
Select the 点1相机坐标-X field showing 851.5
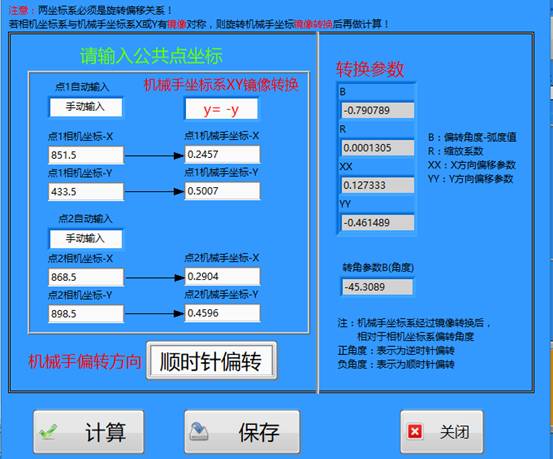86,155
